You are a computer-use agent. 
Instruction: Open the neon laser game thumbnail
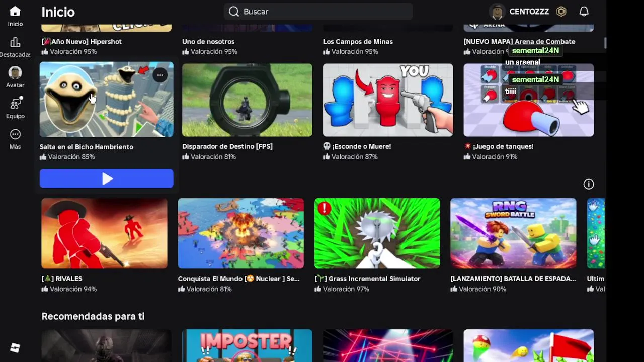(x=388, y=345)
